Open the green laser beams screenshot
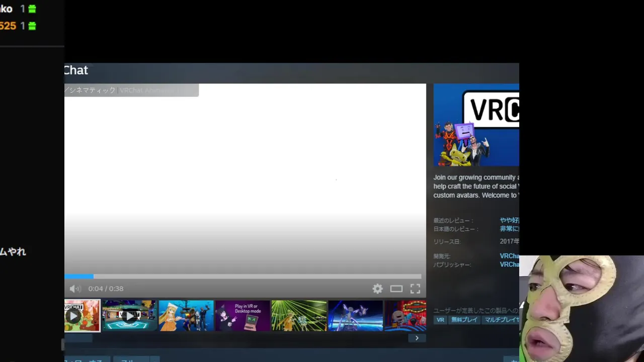Image resolution: width=644 pixels, height=362 pixels. click(299, 316)
